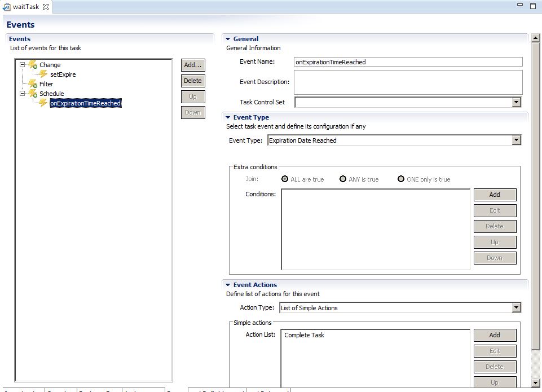Collapse the Change tree node
542x392 pixels.
23,65
